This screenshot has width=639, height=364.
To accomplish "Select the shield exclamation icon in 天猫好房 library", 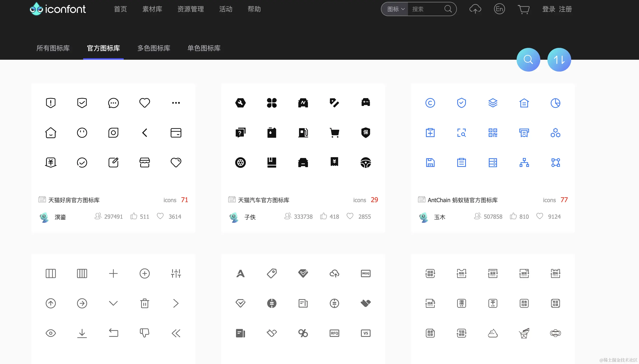I will [51, 103].
